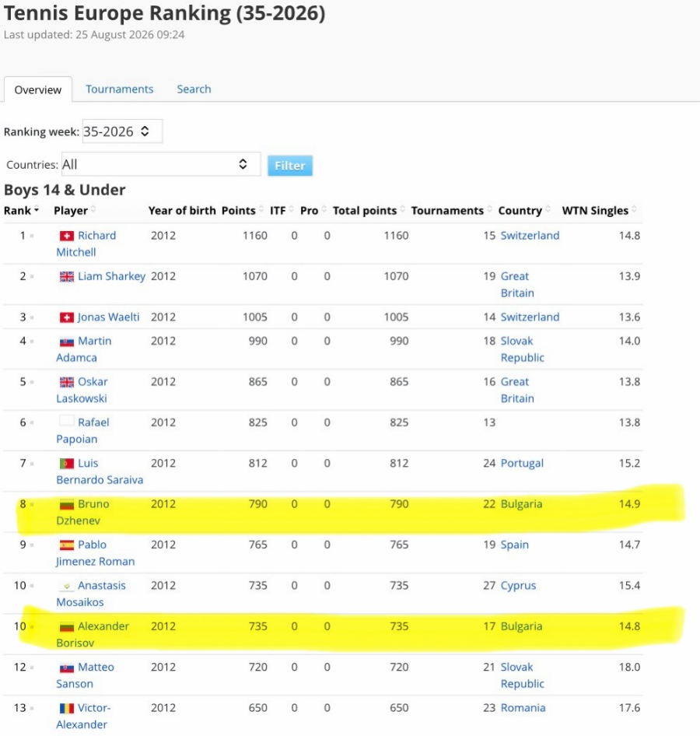This screenshot has width=700, height=736.
Task: Click sort arrows on Total points column
Action: click(403, 210)
